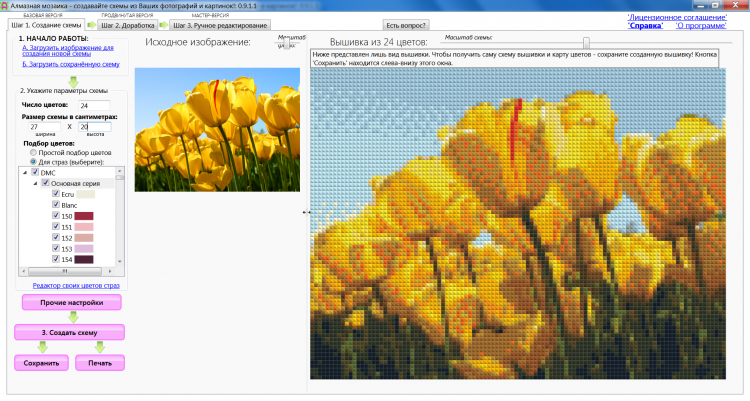Click 'А. Загрузить изображение для создания новой схемы'
This screenshot has width=750, height=401.
coord(68,51)
